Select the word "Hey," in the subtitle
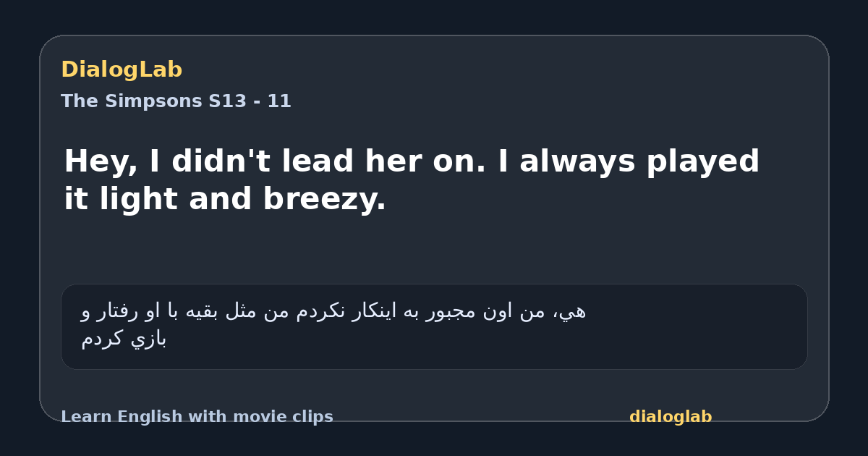This screenshot has width=868, height=456. point(101,162)
